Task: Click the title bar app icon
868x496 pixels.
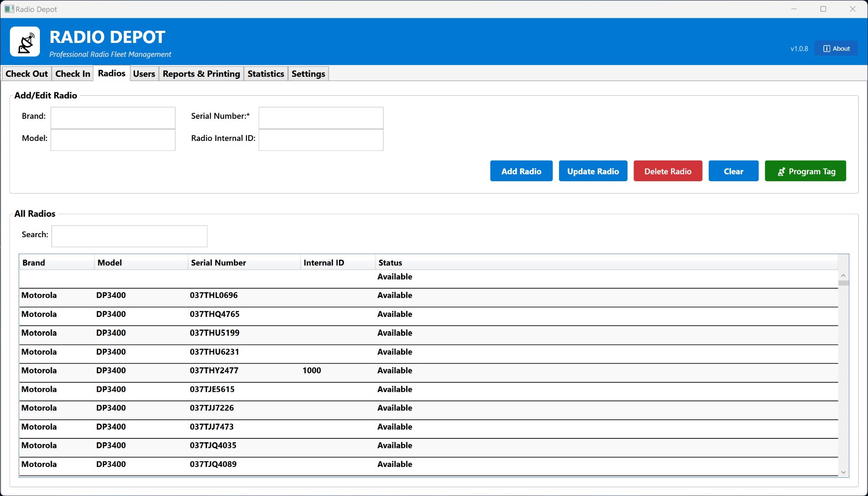Action: [9, 9]
